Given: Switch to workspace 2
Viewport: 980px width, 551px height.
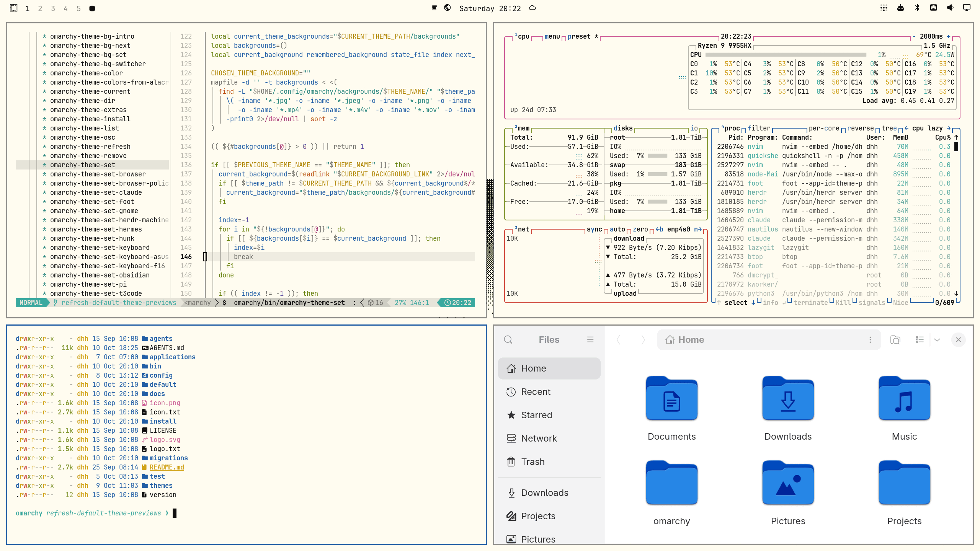Looking at the screenshot, I should [40, 8].
